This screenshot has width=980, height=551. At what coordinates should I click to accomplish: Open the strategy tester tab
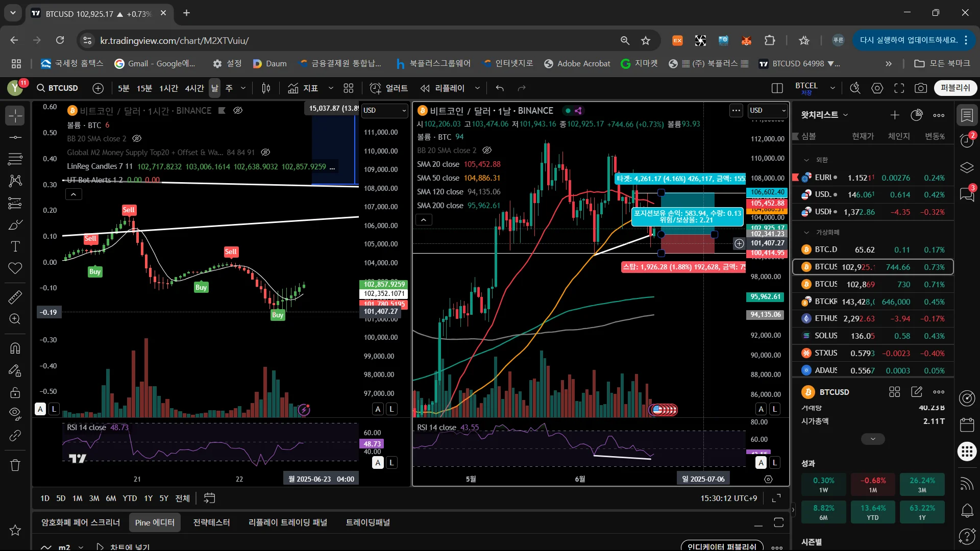[x=211, y=522]
